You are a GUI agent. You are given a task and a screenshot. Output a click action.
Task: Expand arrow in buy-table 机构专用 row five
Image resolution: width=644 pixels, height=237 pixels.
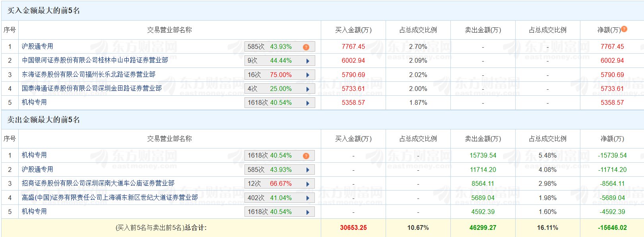[x=308, y=103]
